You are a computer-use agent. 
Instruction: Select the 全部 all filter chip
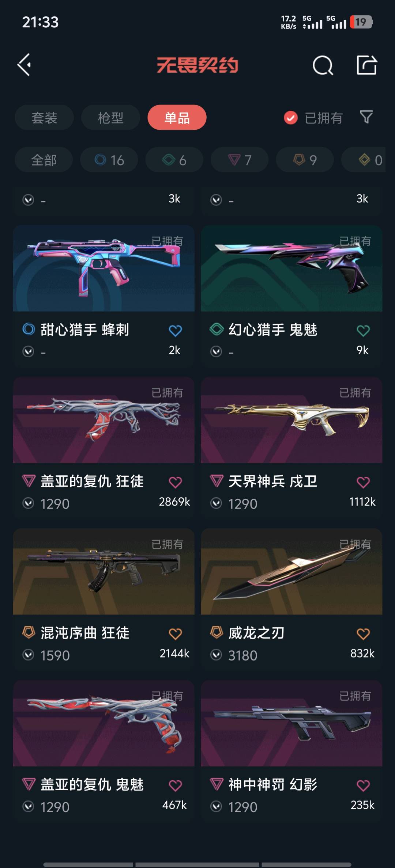(44, 160)
